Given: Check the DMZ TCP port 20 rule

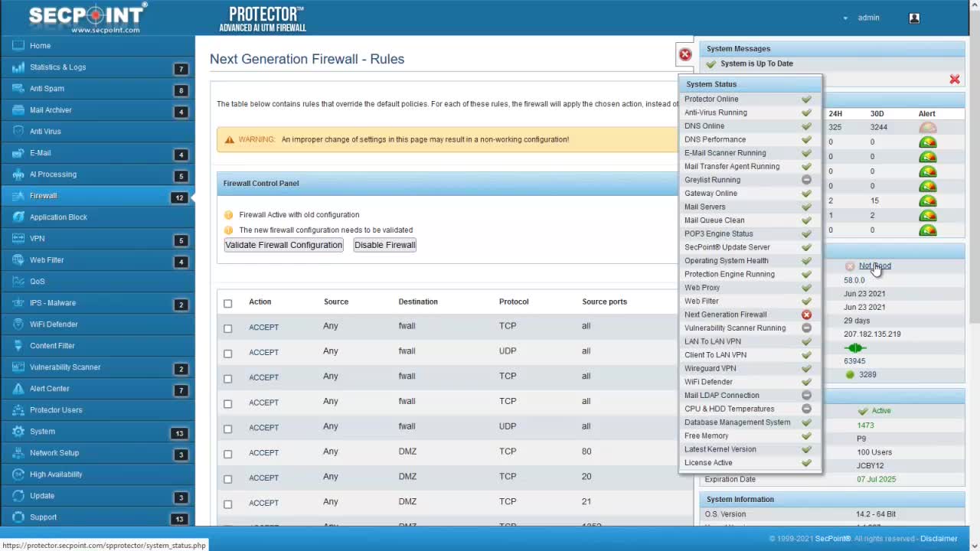Looking at the screenshot, I should point(227,479).
